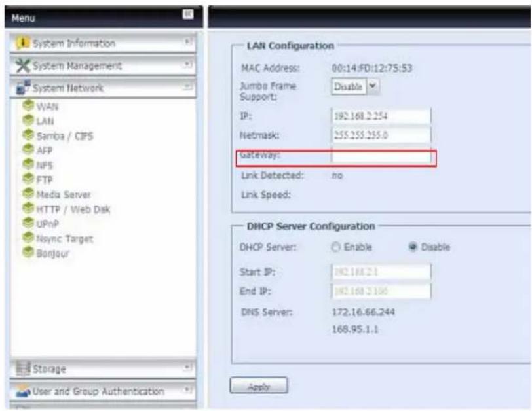The height and width of the screenshot is (411, 532).
Task: Click the Link Detected value "no"
Action: click(x=337, y=175)
